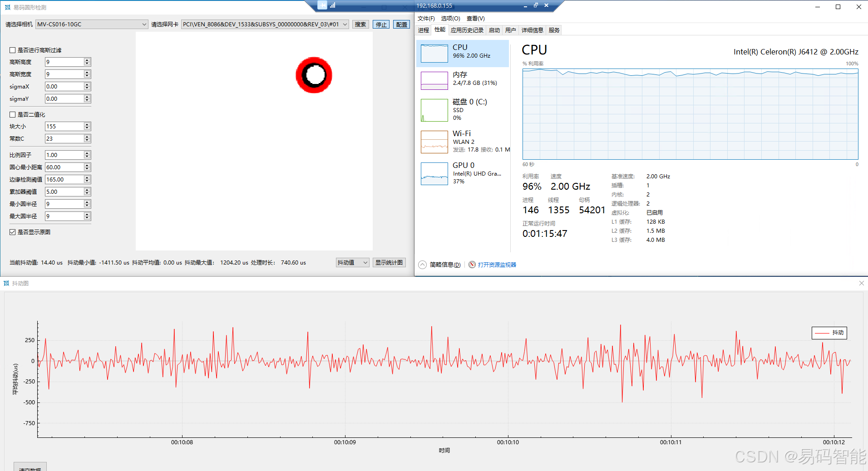Maximize the Task Manager window

[838, 7]
